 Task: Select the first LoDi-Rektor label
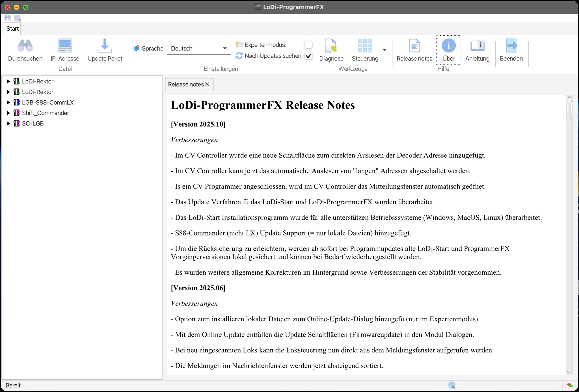(38, 81)
